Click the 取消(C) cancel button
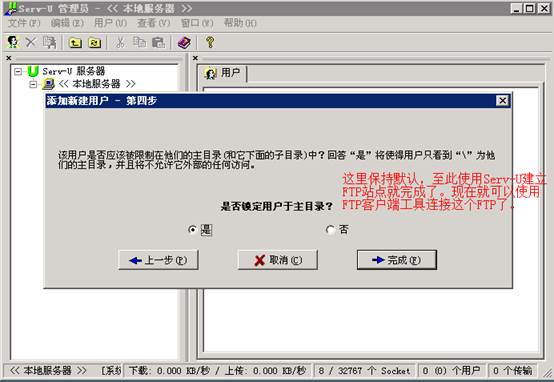 point(278,260)
